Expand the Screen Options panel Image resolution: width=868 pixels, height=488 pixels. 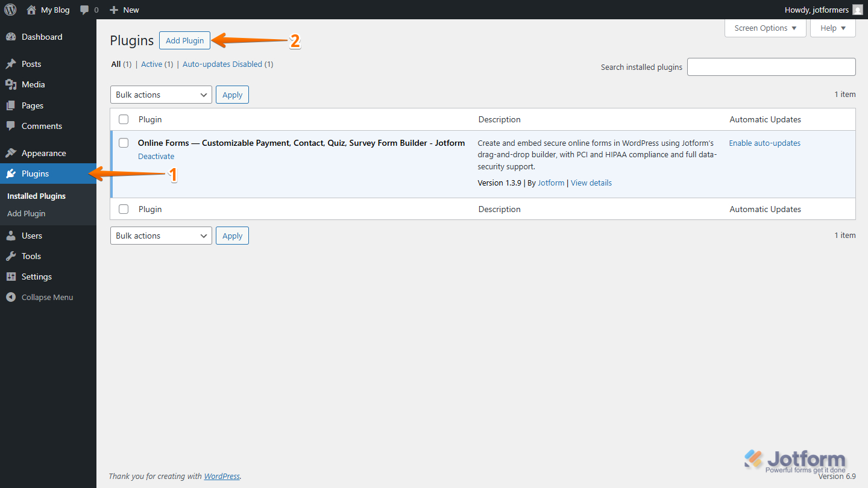coord(765,28)
